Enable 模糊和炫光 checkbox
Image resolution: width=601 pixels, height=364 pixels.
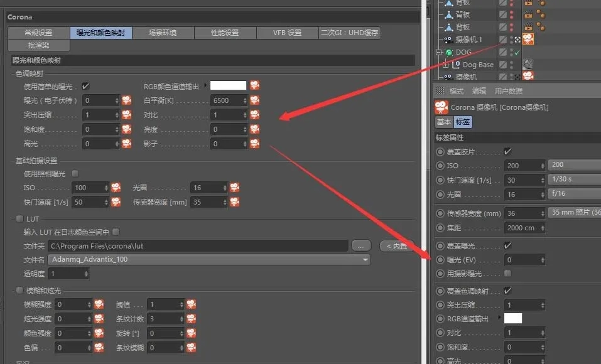[19, 291]
